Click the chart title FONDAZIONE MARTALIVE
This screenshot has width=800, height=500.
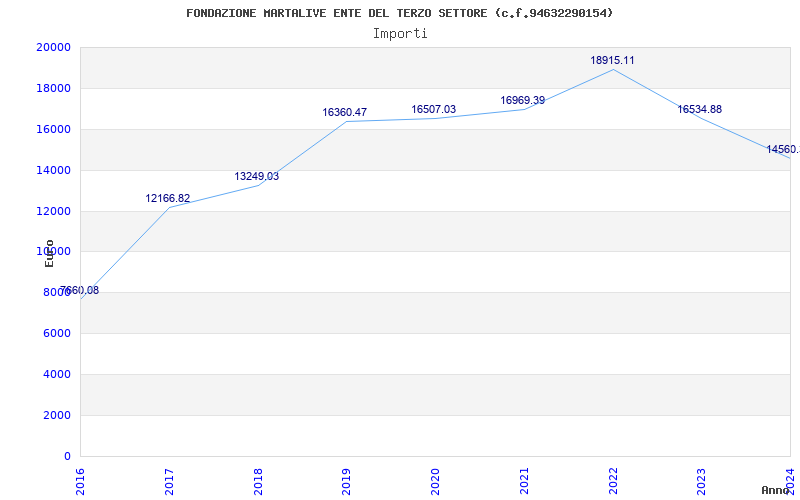click(x=400, y=13)
